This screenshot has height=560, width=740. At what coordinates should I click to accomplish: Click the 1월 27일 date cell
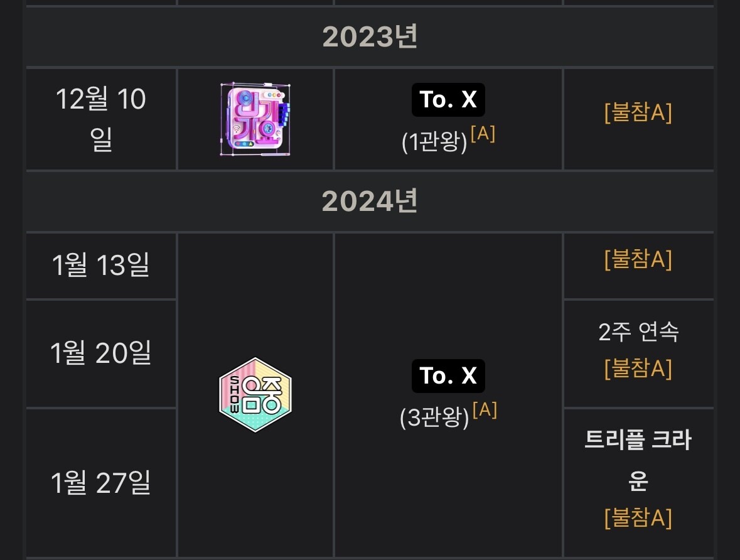(101, 482)
